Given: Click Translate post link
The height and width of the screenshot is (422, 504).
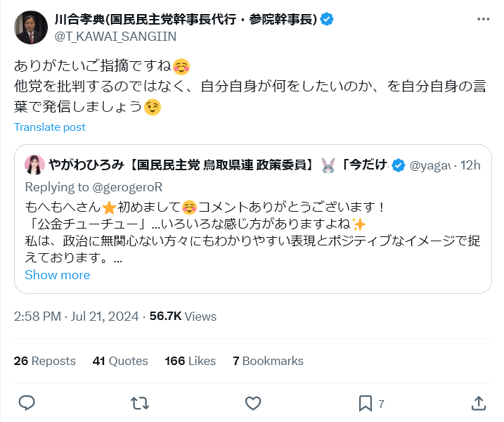Looking at the screenshot, I should coord(50,127).
